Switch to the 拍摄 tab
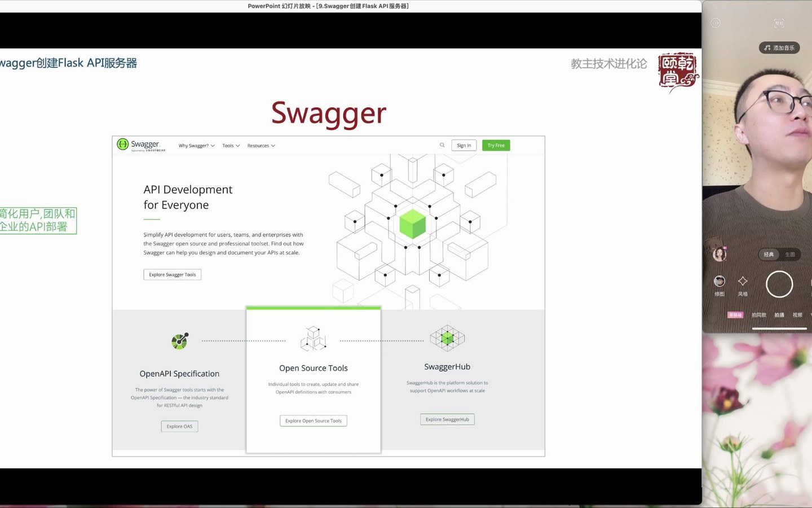The width and height of the screenshot is (812, 508). pos(779,315)
